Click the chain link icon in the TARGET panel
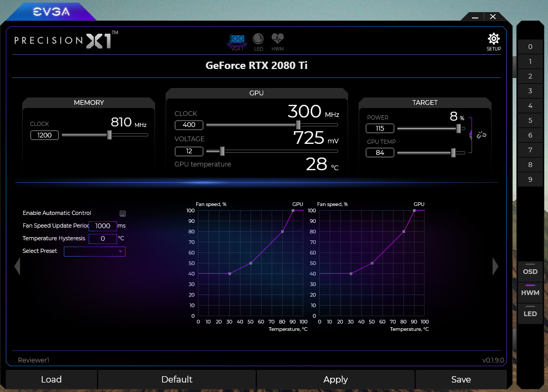548x392 pixels. click(480, 134)
